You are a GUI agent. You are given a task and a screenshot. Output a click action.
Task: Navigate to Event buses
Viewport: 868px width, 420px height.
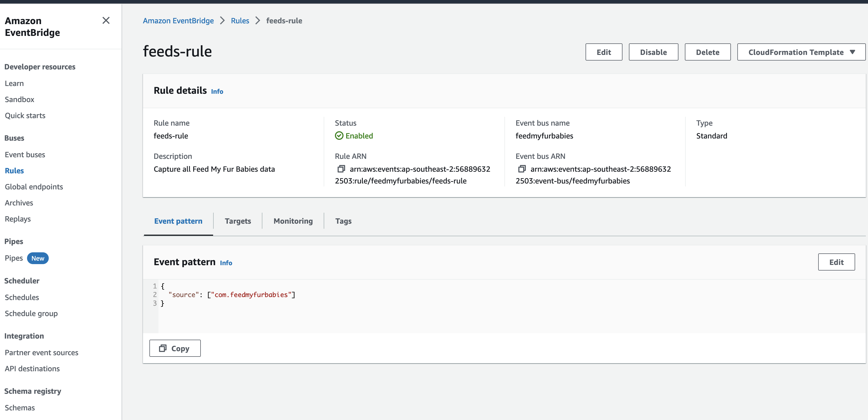(x=25, y=154)
